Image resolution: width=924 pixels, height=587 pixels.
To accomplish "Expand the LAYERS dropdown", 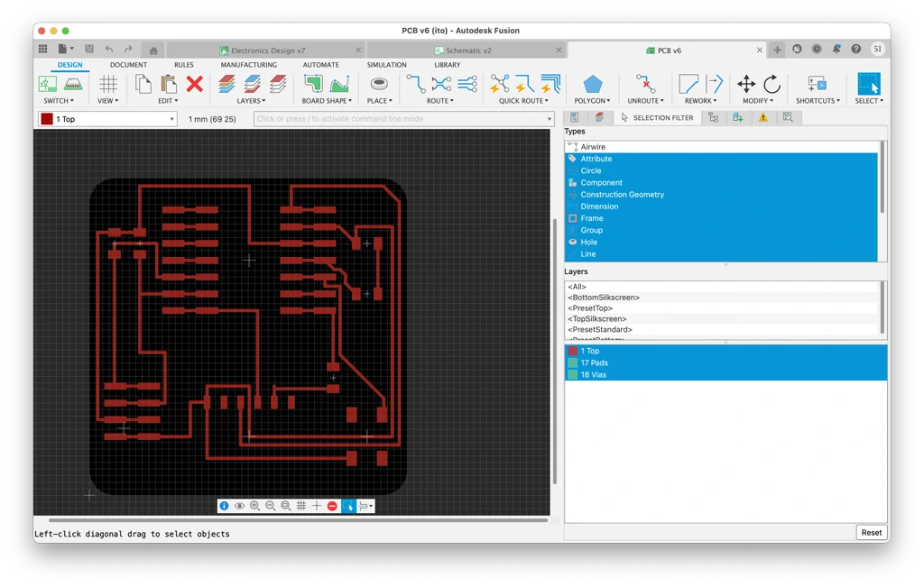I will 251,101.
